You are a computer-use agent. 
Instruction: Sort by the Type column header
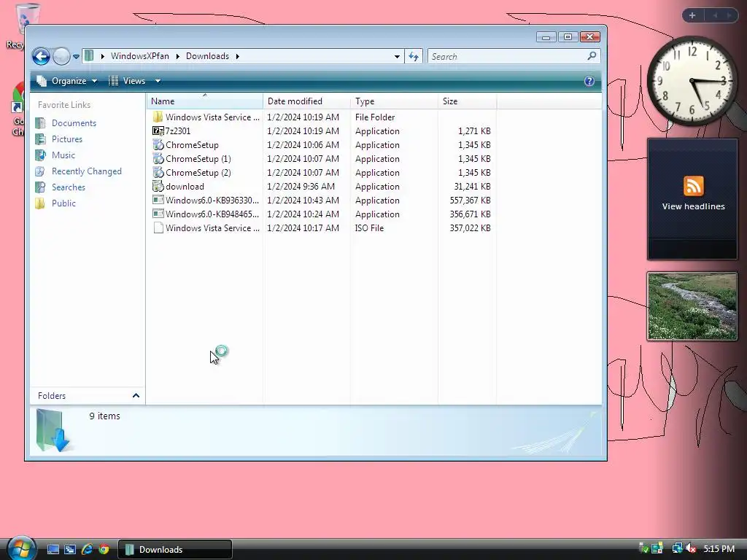(x=394, y=101)
